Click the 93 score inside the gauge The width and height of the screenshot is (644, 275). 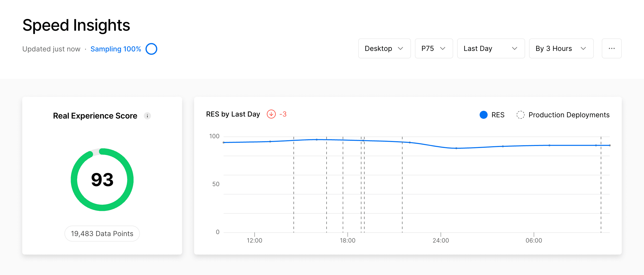pyautogui.click(x=102, y=179)
